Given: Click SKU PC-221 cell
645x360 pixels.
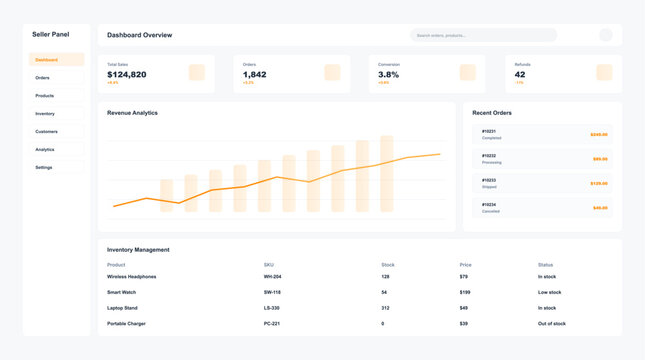Looking at the screenshot, I should click(271, 324).
